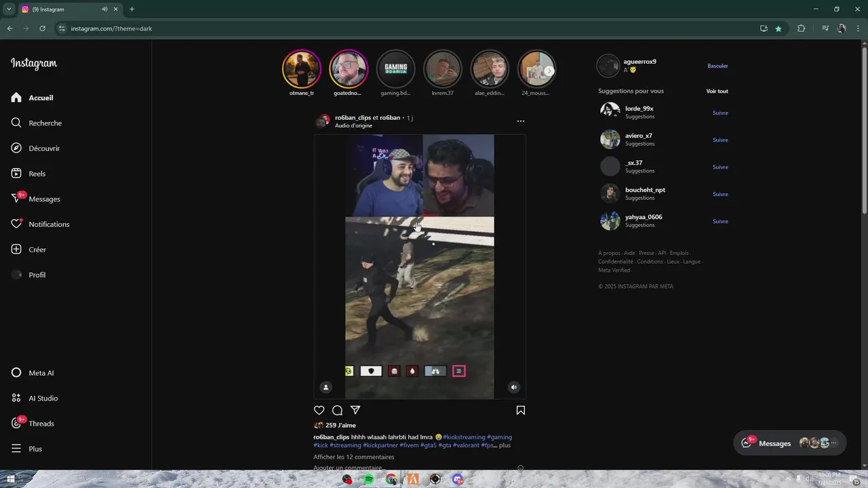The height and width of the screenshot is (488, 868).
Task: Toggle video sound with speaker icon
Action: point(514,388)
